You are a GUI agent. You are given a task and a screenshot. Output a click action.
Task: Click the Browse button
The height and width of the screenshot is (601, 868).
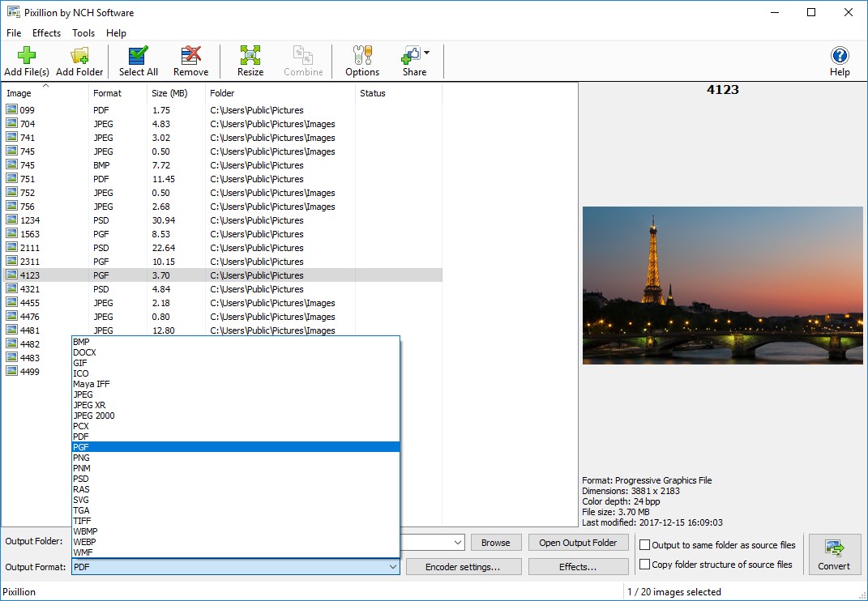495,543
